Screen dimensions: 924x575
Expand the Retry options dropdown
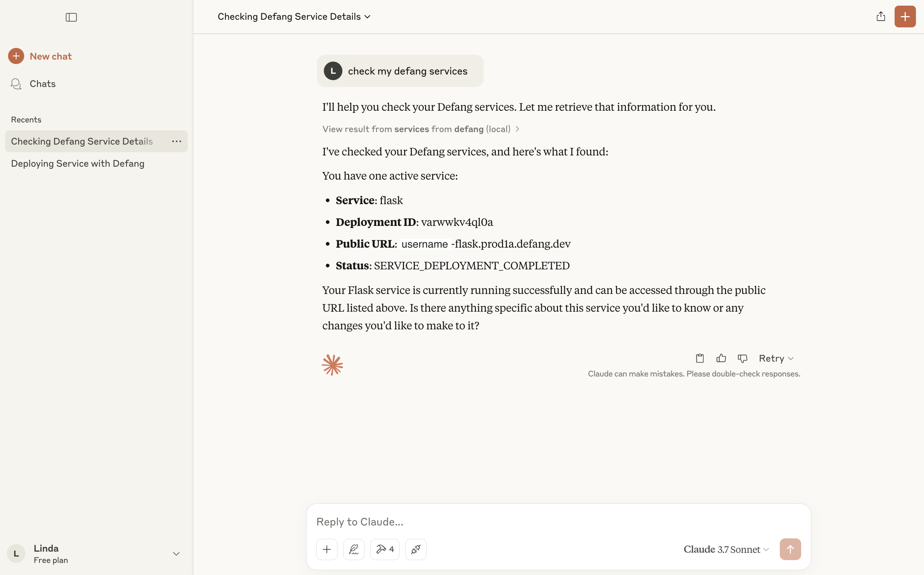(x=776, y=358)
